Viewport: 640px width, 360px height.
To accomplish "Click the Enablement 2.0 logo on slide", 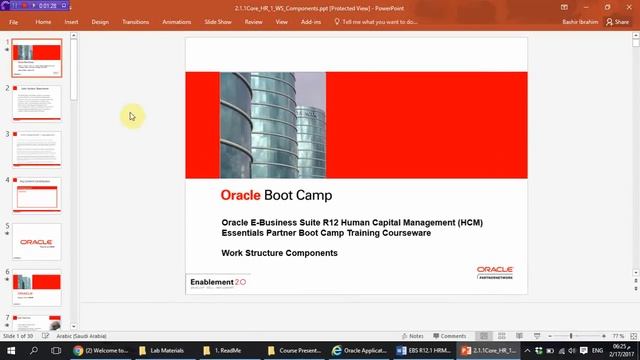I will point(218,283).
